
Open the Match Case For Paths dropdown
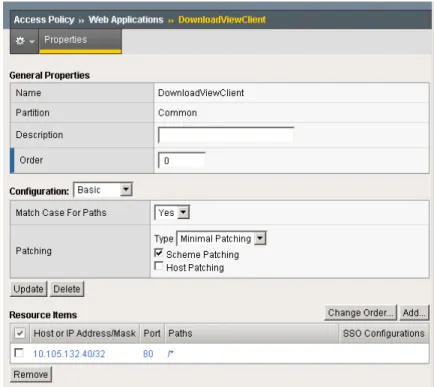[172, 212]
